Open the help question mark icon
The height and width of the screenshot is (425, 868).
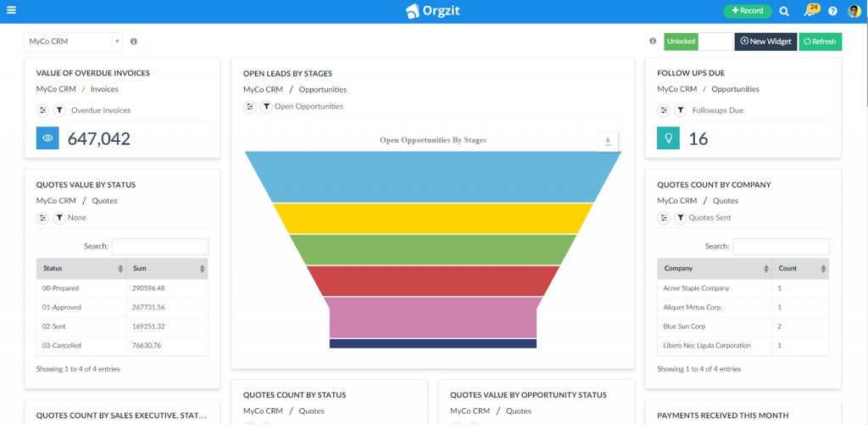click(832, 11)
